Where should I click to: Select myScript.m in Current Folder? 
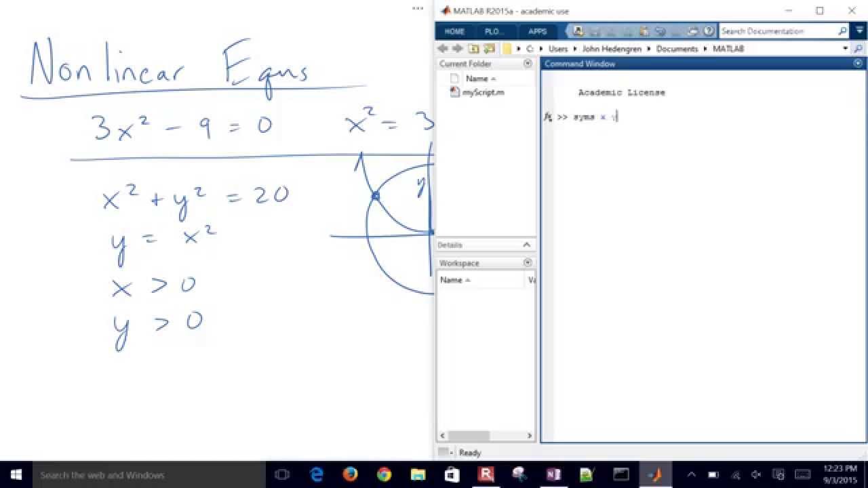pyautogui.click(x=483, y=92)
